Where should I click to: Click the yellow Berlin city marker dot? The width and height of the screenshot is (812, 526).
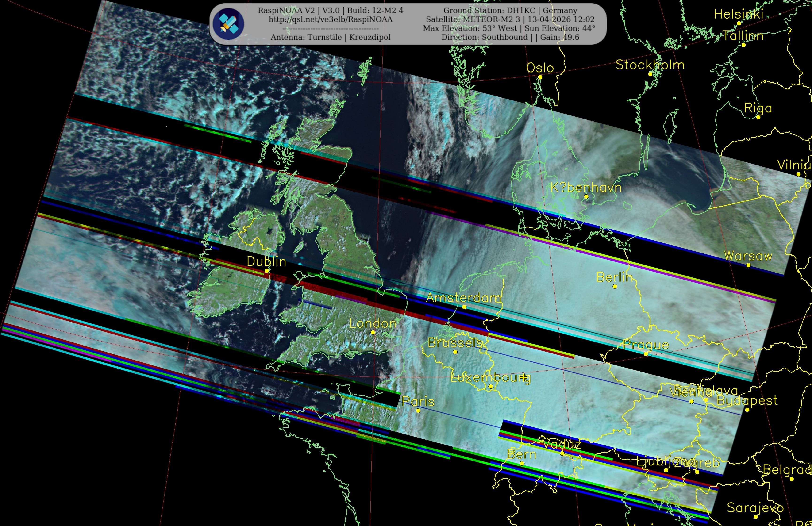pos(615,287)
